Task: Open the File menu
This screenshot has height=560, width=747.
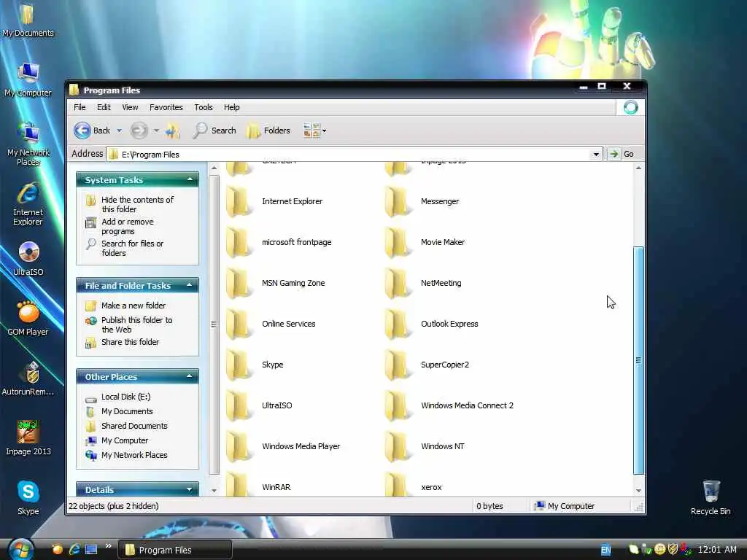Action: point(80,107)
